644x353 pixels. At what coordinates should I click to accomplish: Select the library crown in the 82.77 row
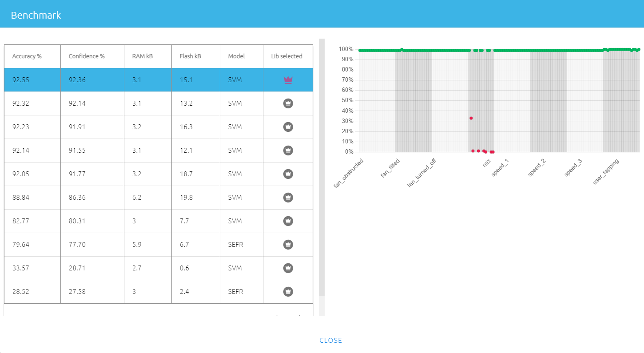point(288,221)
